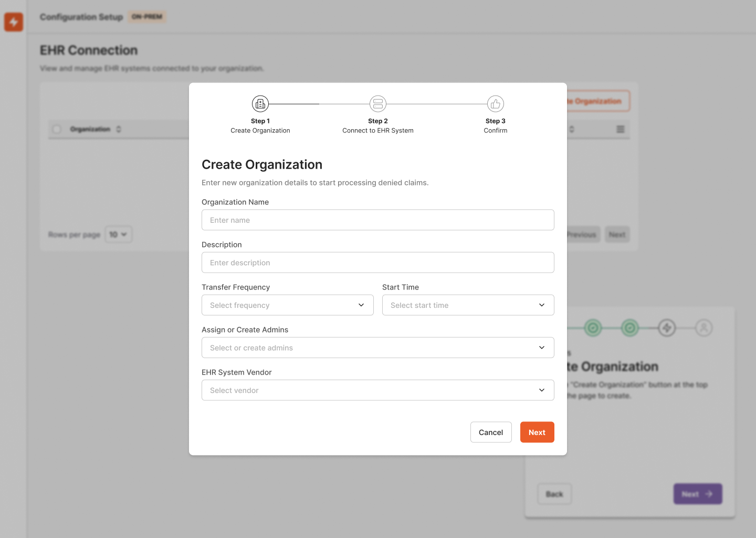Click the Step 1 building icon

tap(260, 104)
